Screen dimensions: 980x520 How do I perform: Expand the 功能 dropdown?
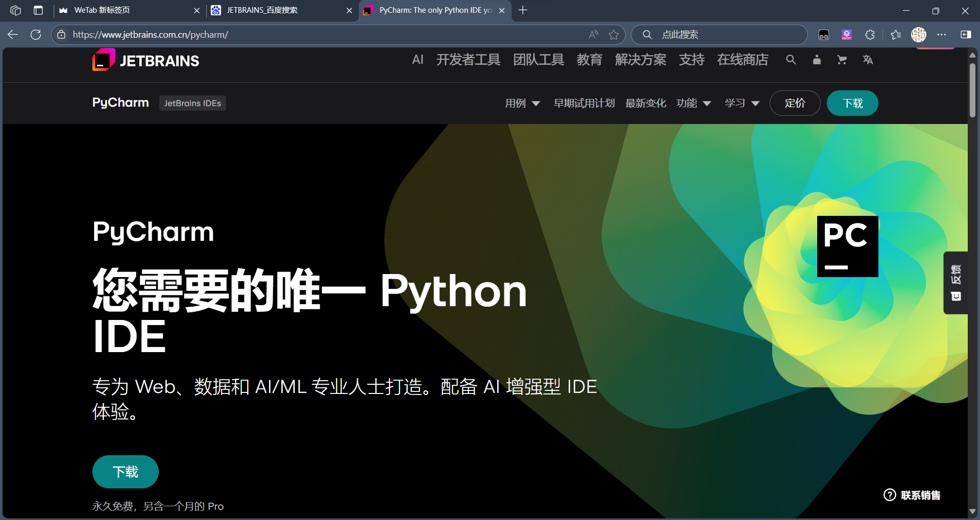click(693, 103)
